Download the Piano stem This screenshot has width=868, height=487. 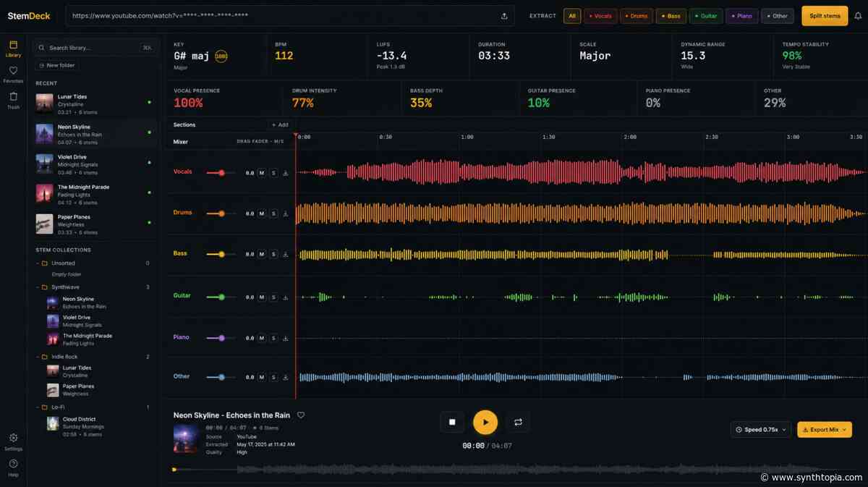[x=285, y=338]
